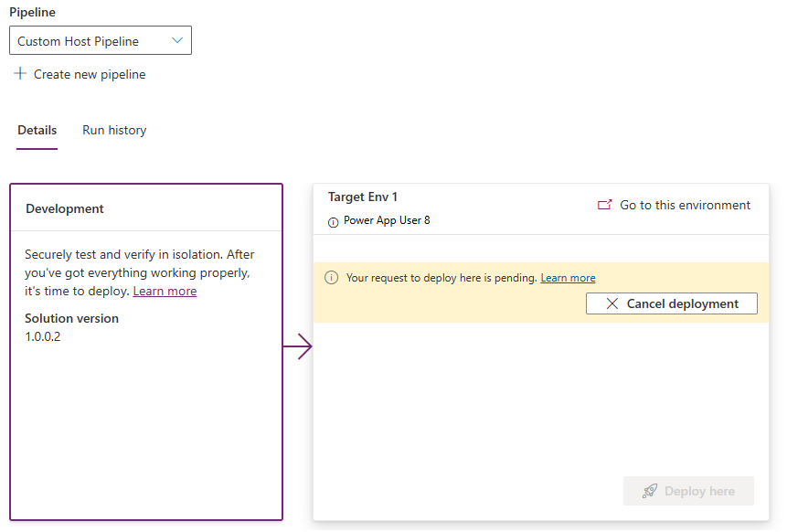Image resolution: width=787 pixels, height=532 pixels.
Task: Switch to the Run history tab
Action: coord(114,130)
